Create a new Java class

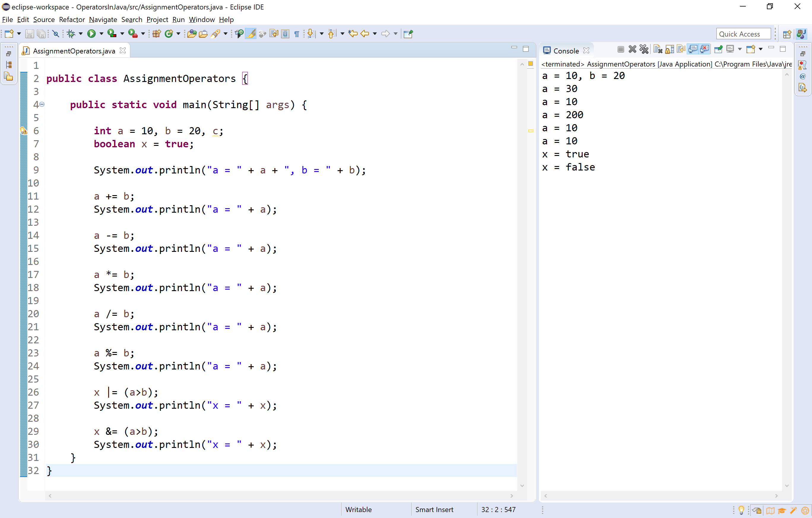pyautogui.click(x=169, y=33)
